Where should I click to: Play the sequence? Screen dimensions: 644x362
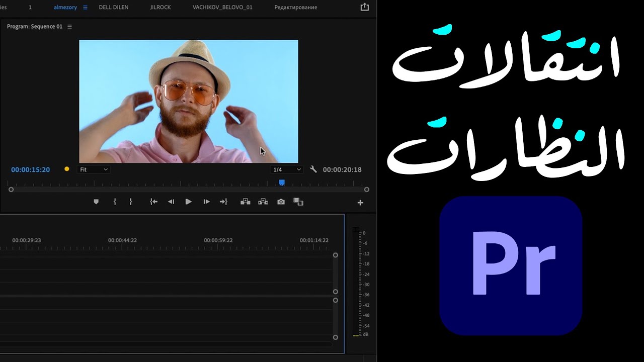pyautogui.click(x=189, y=202)
